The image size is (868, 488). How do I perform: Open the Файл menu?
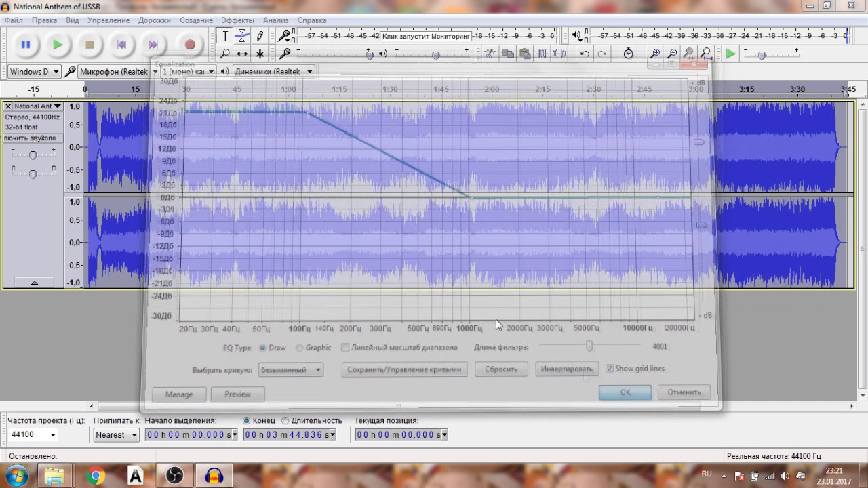click(14, 20)
